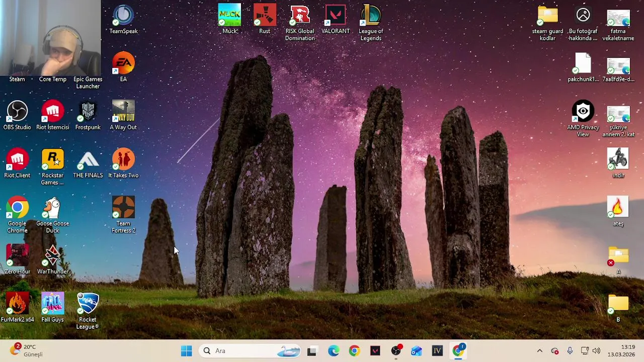Open the steam guard kodlar folder

(547, 23)
